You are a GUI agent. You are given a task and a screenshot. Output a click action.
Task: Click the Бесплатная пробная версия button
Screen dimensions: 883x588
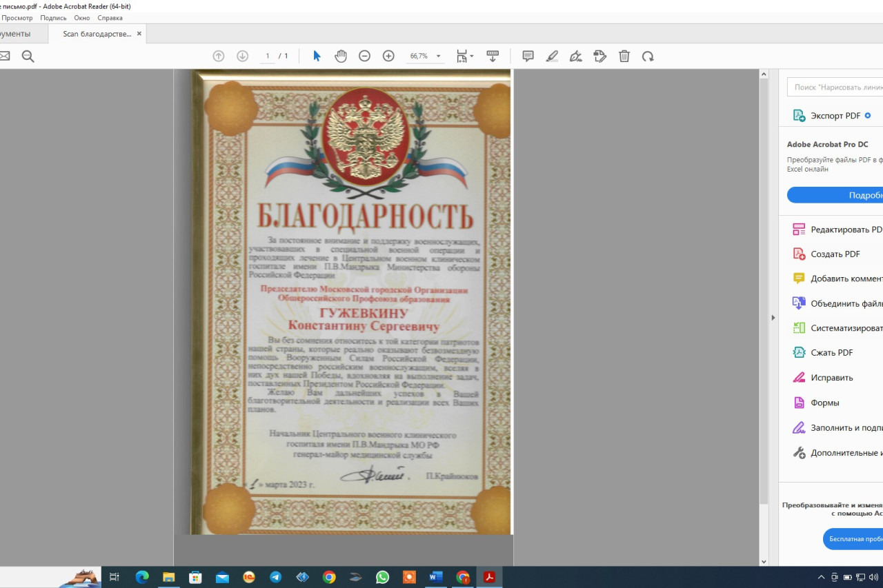click(x=853, y=539)
